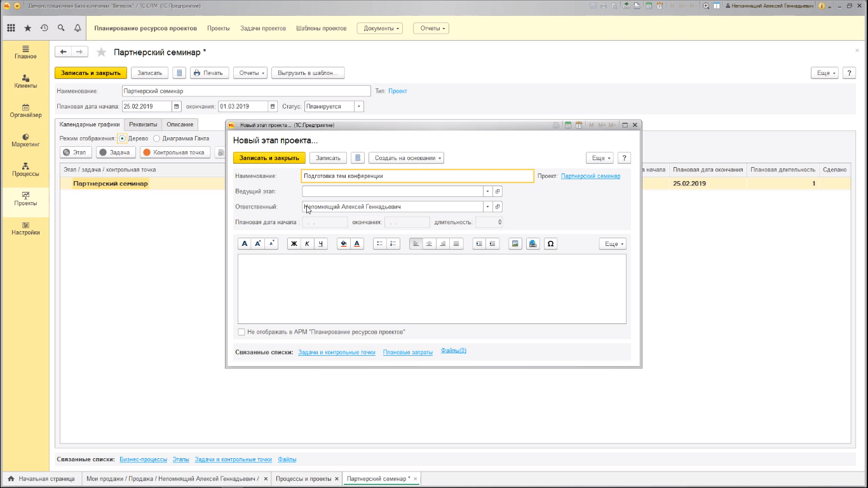Click Выгрузить в шаблон button
The height and width of the screenshot is (488, 868).
(x=308, y=72)
